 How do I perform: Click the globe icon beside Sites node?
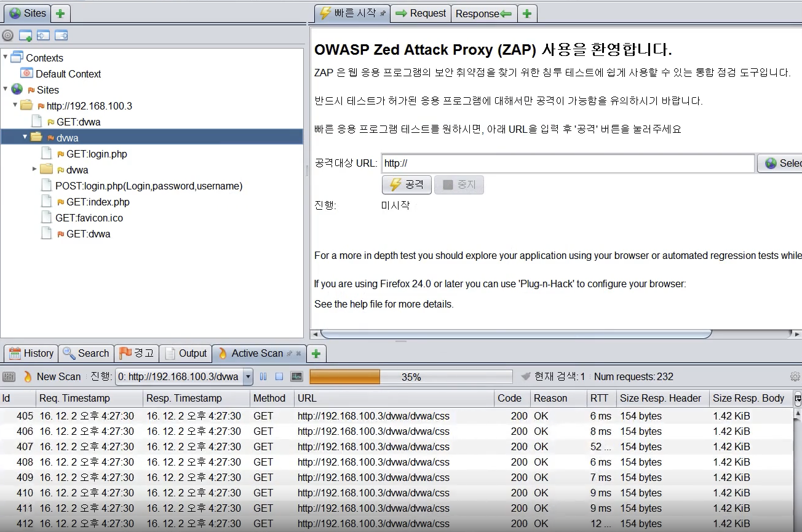[17, 89]
